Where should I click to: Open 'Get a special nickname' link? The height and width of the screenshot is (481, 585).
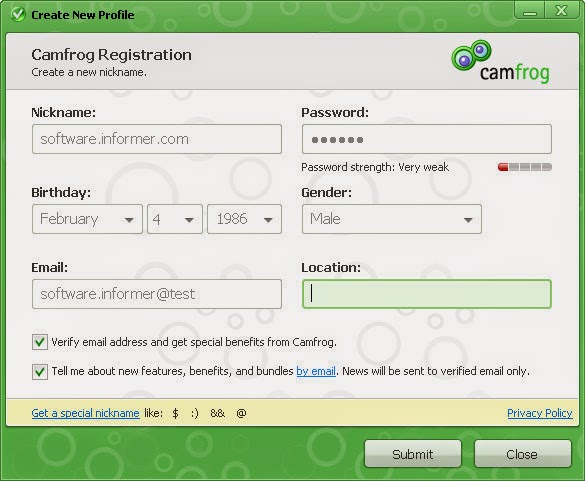85,413
